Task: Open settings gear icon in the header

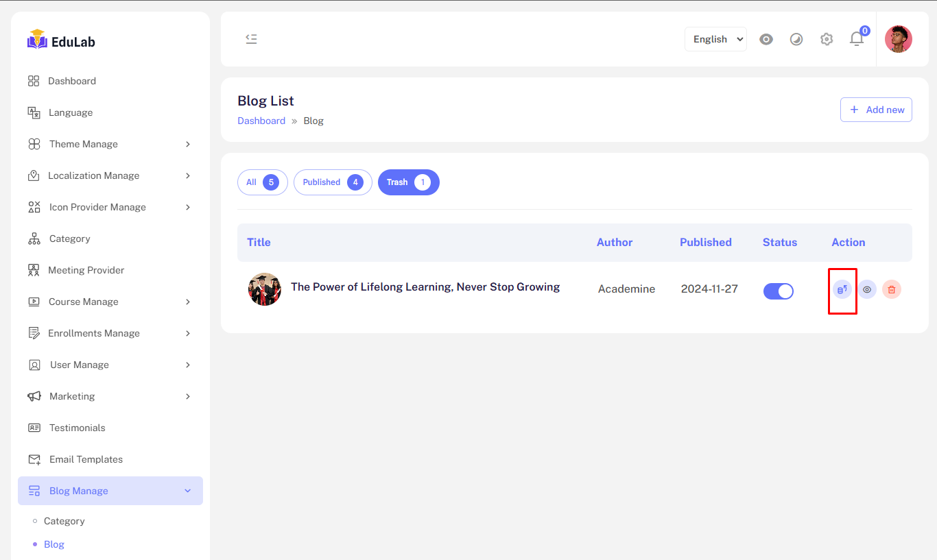Action: point(827,39)
